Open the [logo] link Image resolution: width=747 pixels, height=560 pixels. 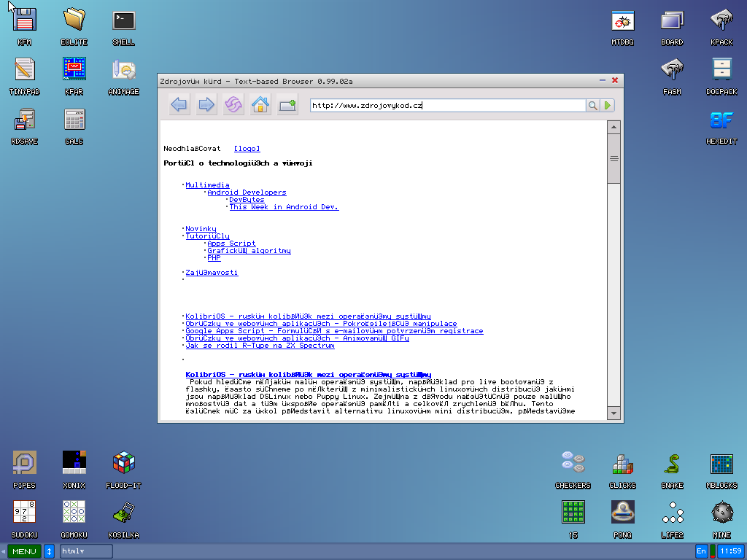(247, 149)
